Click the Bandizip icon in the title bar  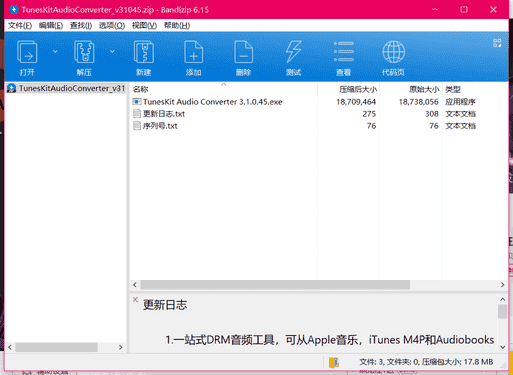[13, 10]
